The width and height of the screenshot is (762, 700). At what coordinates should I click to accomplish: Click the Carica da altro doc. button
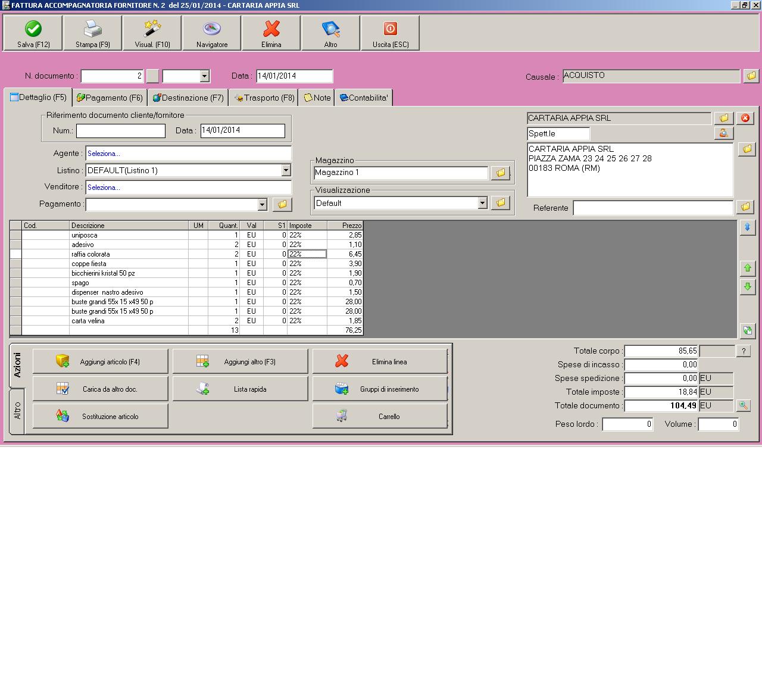[101, 389]
